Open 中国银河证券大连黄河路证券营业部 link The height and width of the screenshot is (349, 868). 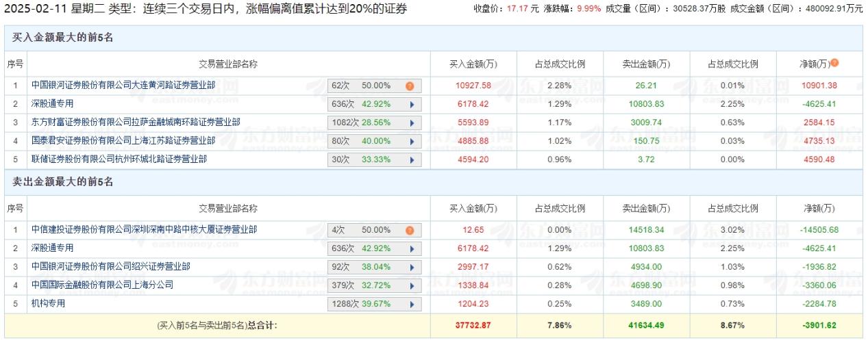(x=123, y=86)
